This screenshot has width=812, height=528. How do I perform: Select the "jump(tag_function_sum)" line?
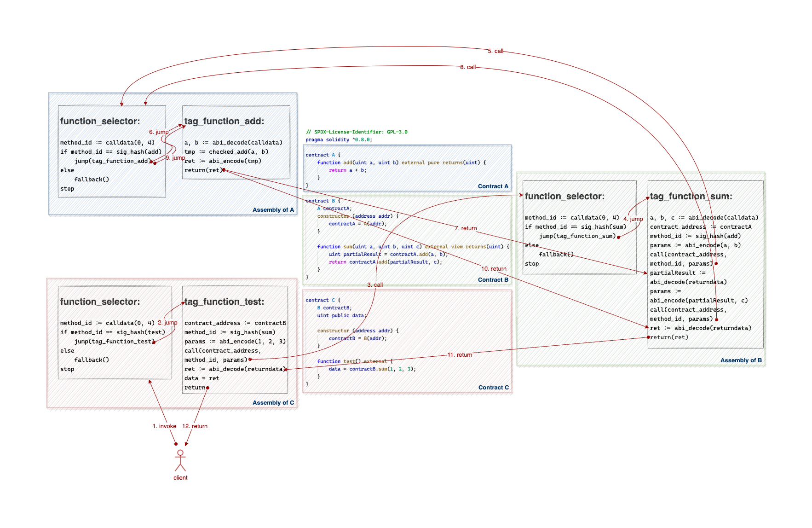(577, 236)
